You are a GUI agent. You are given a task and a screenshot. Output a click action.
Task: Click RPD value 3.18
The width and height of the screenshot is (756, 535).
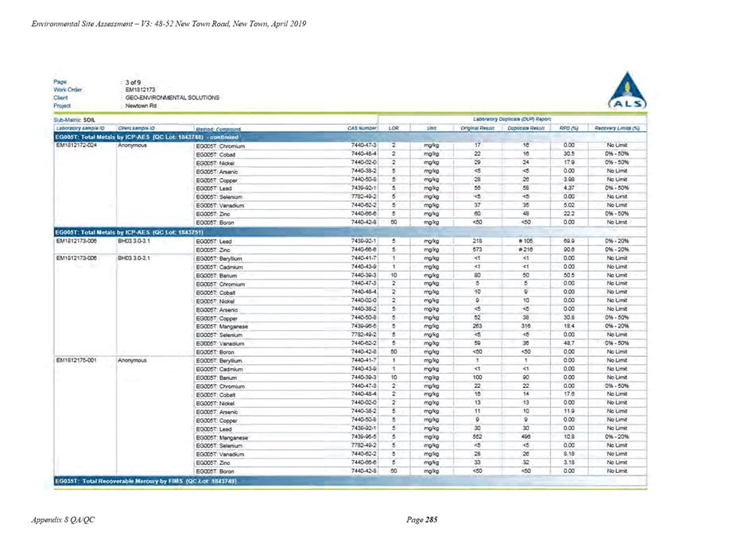[569, 462]
